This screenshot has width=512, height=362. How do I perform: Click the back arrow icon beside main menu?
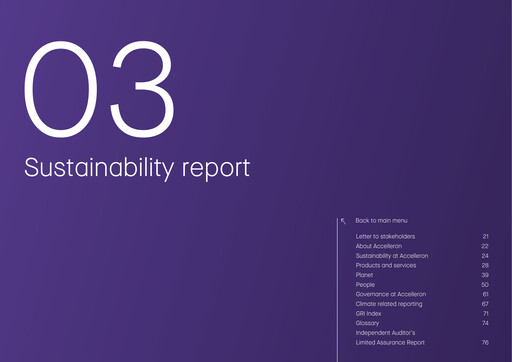344,221
